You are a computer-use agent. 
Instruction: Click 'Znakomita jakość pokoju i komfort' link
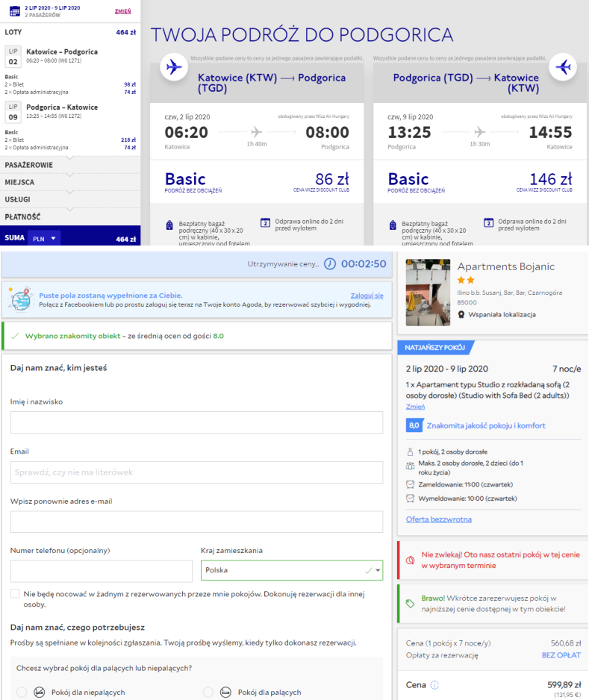click(x=486, y=425)
